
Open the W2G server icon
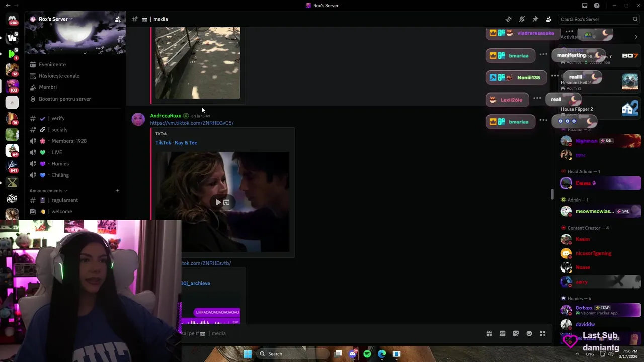(12, 198)
